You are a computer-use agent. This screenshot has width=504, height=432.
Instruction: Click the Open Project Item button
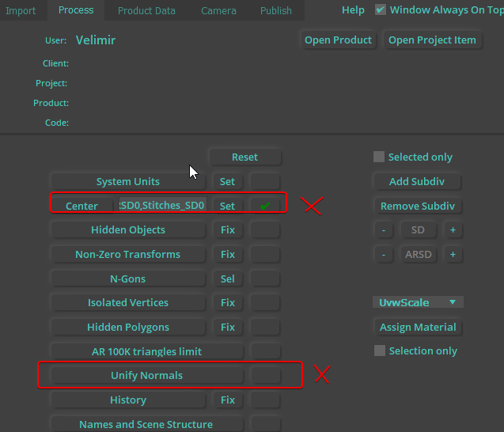pos(432,40)
